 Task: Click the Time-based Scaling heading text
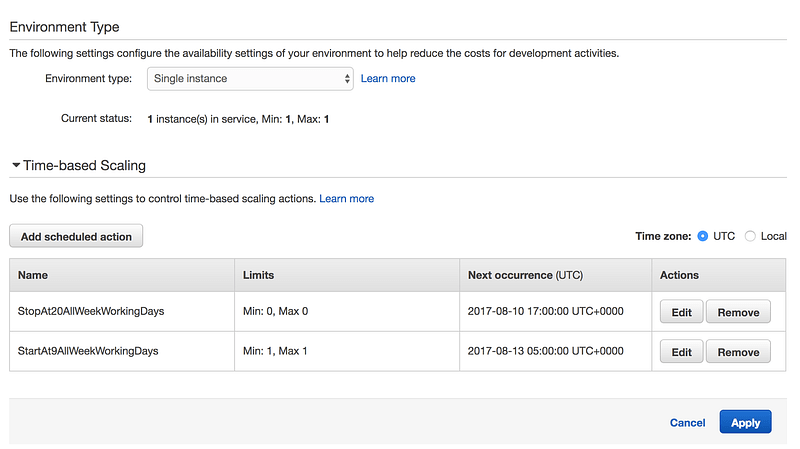pos(84,165)
